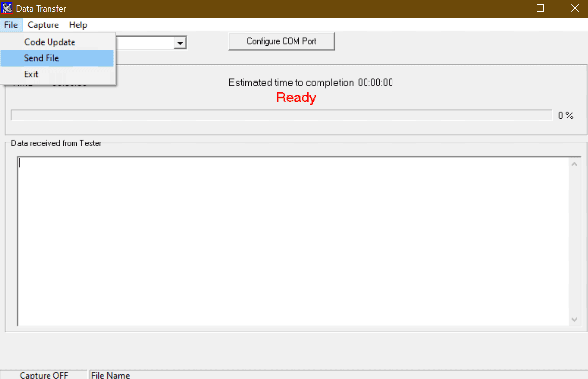Open the Capture menu
This screenshot has height=379, width=588.
(43, 25)
